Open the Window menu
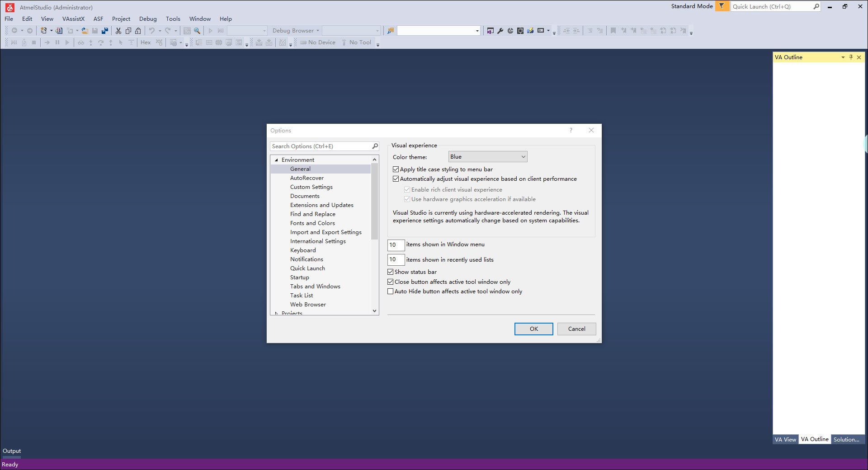Image resolution: width=868 pixels, height=470 pixels. (x=200, y=19)
